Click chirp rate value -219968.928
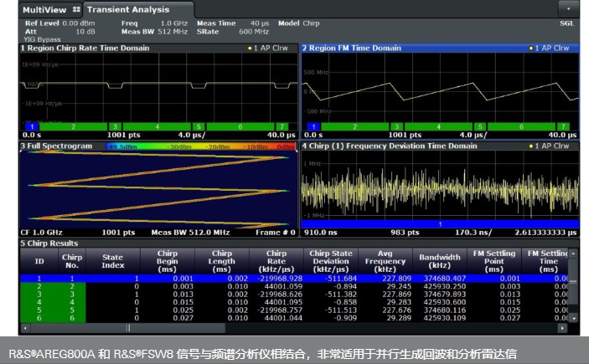This screenshot has width=589, height=364. [280, 279]
